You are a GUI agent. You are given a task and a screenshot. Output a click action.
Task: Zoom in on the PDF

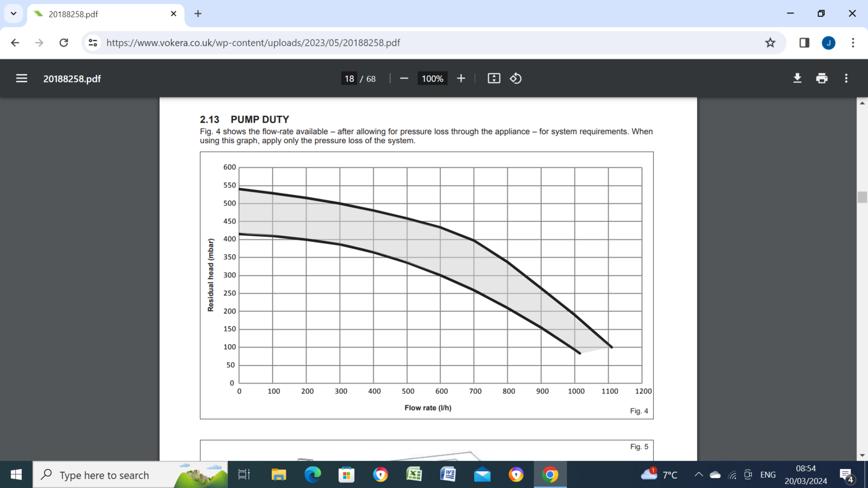click(x=461, y=78)
